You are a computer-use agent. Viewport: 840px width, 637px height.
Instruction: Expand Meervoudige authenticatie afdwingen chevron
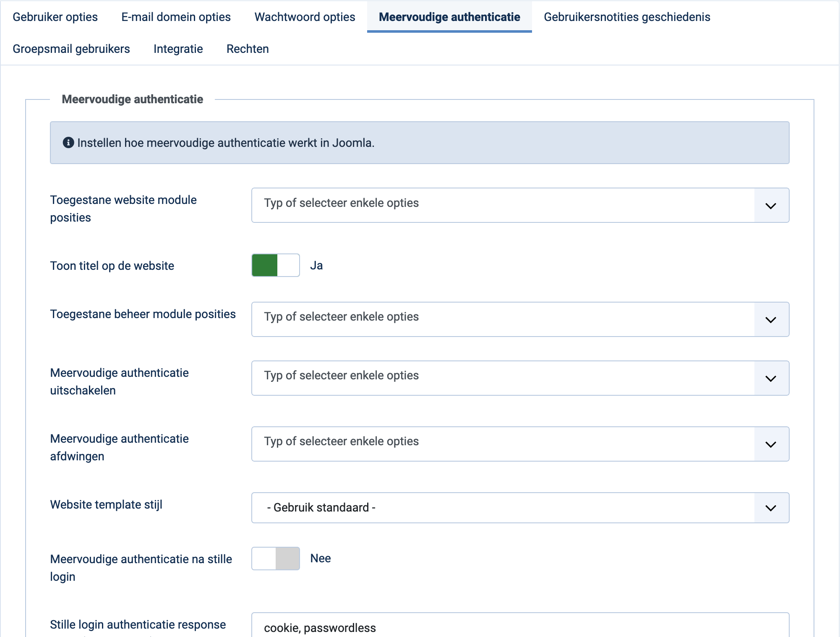click(x=771, y=444)
